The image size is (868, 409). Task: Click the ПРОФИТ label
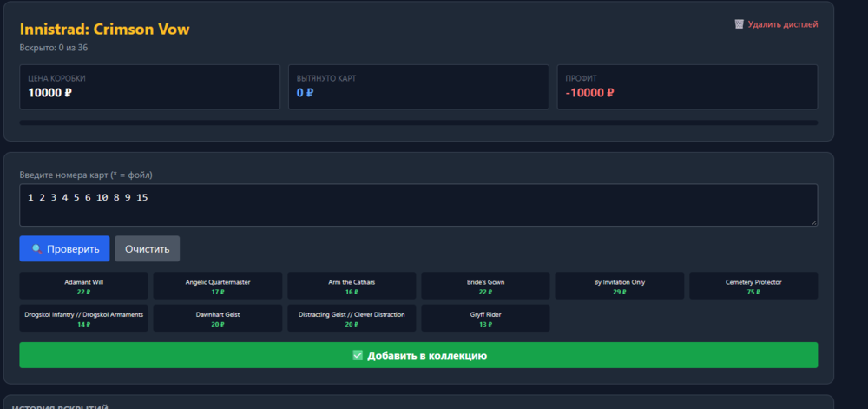point(582,79)
